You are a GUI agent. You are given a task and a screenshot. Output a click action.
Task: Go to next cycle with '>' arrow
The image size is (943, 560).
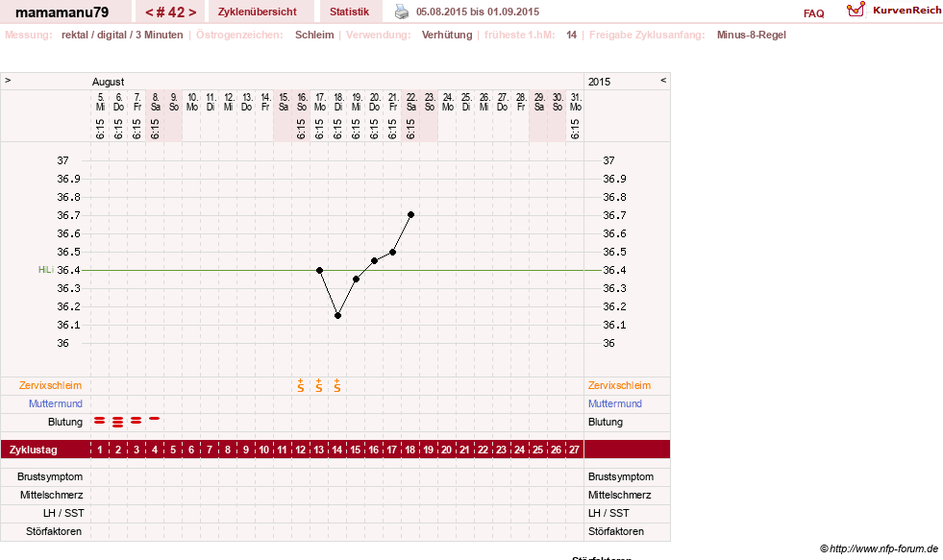[192, 12]
